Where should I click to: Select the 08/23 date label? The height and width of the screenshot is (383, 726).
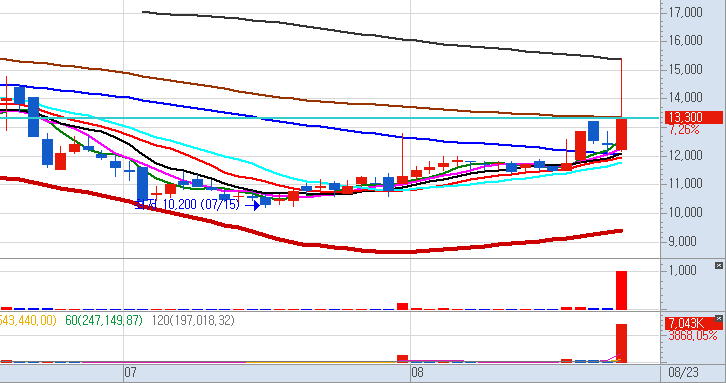coord(683,372)
